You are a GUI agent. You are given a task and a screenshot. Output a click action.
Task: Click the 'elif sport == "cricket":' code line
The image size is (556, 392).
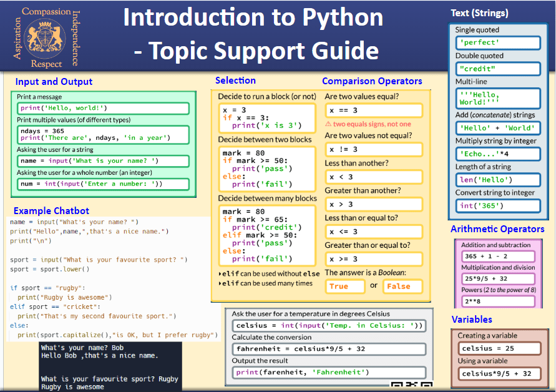56,307
